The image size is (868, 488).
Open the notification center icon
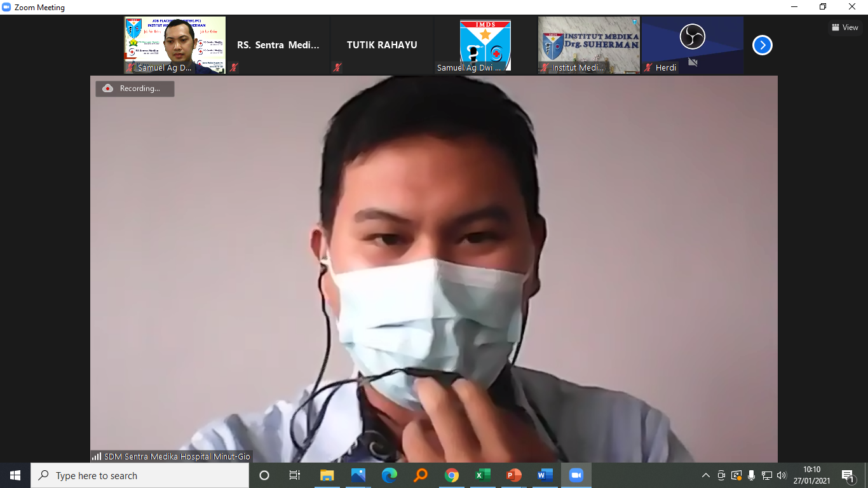[x=848, y=475]
